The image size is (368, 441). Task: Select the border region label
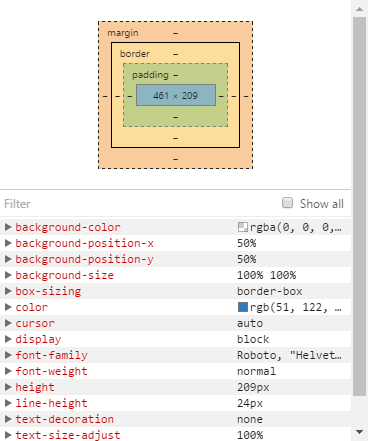pyautogui.click(x=135, y=54)
